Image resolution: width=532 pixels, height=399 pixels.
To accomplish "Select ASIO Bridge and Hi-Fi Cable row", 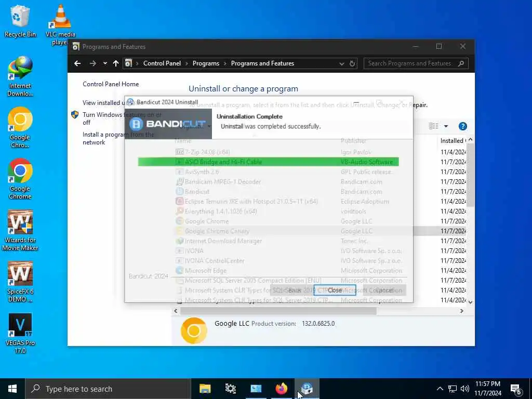I will pyautogui.click(x=320, y=162).
